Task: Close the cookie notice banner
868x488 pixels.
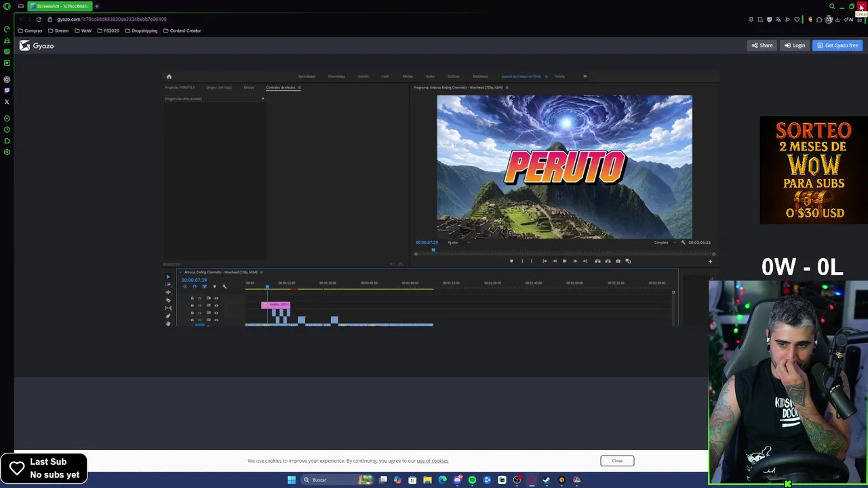Action: 617,461
